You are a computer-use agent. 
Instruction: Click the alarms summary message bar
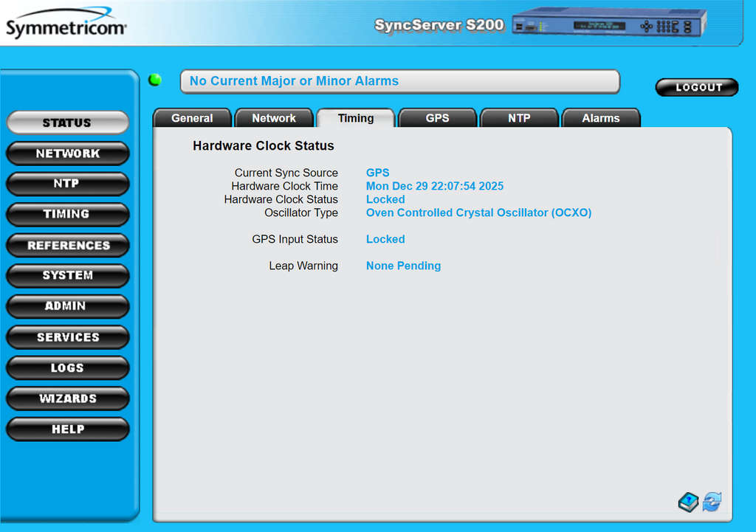(x=399, y=81)
